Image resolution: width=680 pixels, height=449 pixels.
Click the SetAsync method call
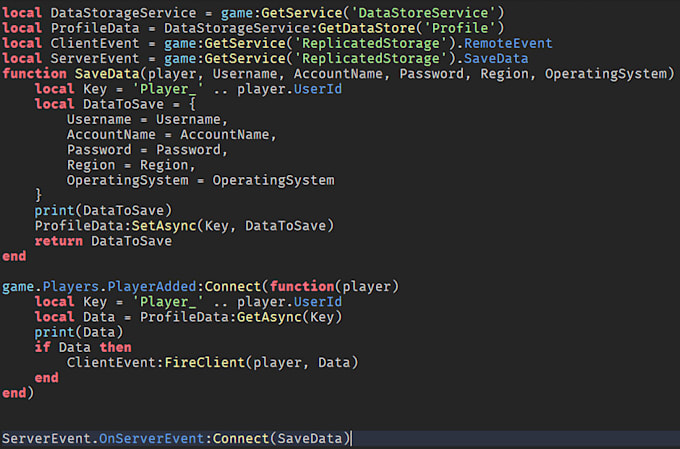click(164, 226)
